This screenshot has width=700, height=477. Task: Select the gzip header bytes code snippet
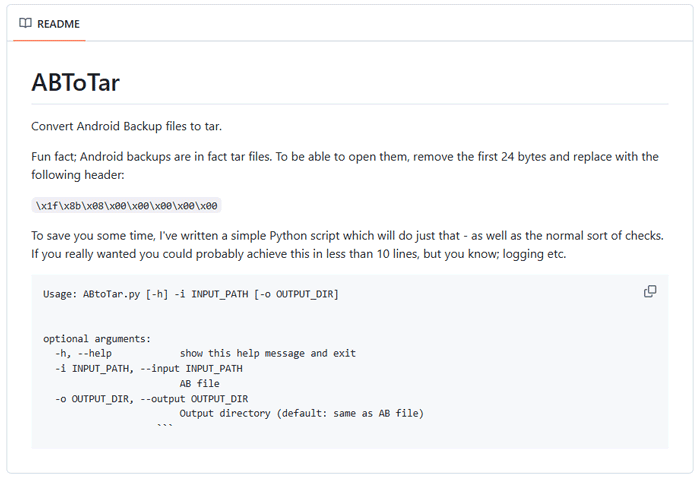pos(126,205)
